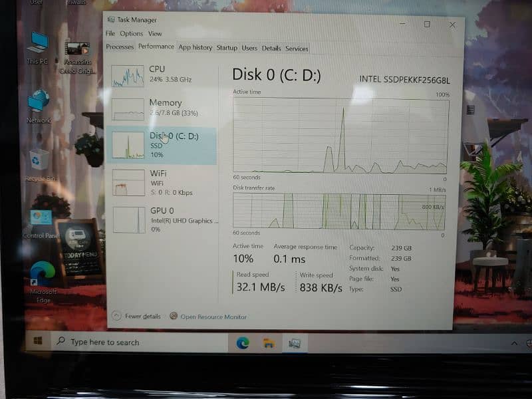Open the Startup tab
The image size is (532, 399).
227,48
